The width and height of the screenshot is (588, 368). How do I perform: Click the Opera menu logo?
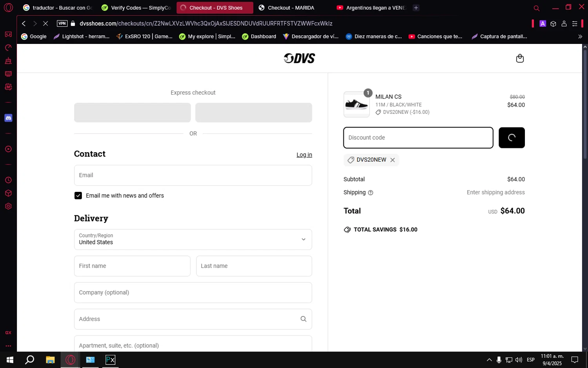pos(8,7)
